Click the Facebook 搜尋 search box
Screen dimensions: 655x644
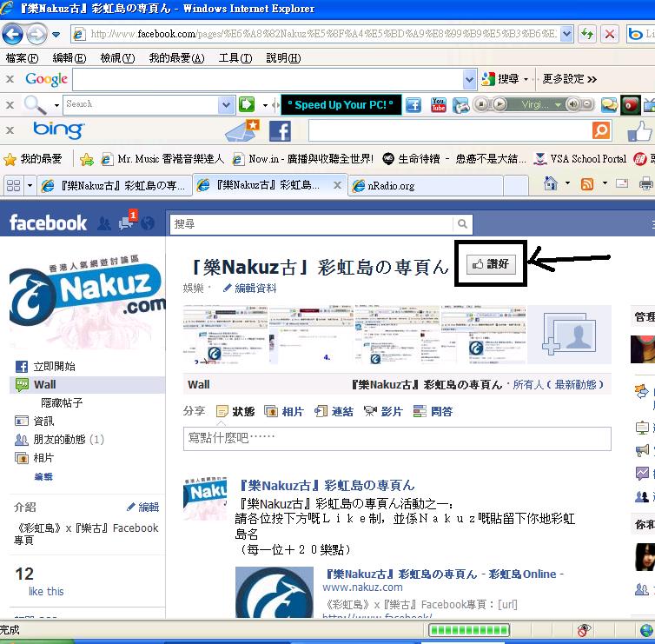[x=311, y=224]
